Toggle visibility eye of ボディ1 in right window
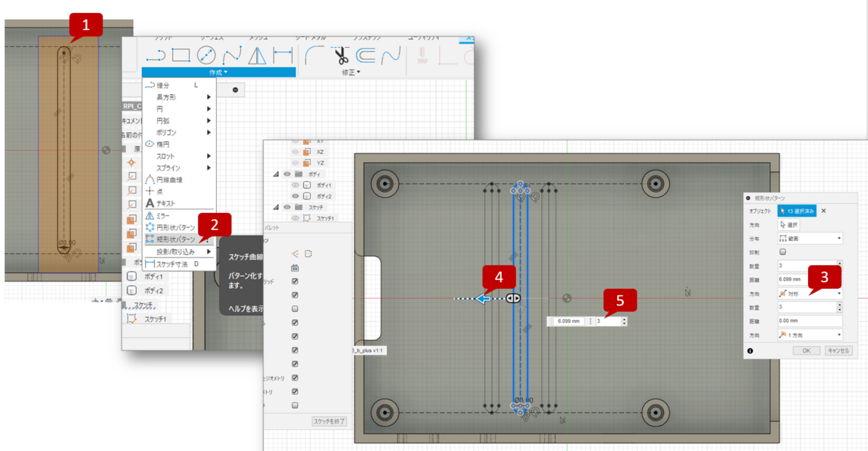The image size is (868, 451). (x=294, y=185)
